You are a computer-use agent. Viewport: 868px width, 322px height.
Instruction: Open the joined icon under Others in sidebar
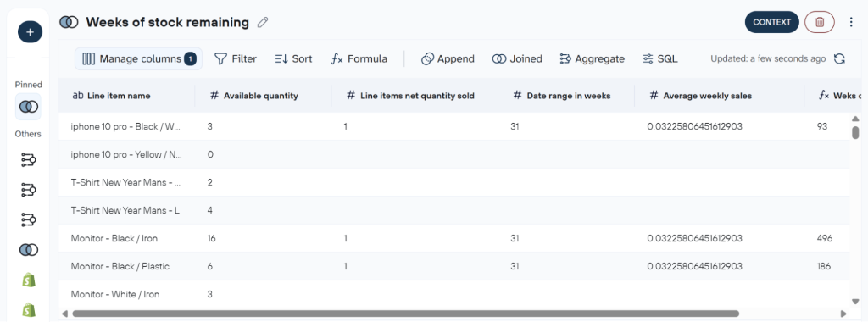28,250
